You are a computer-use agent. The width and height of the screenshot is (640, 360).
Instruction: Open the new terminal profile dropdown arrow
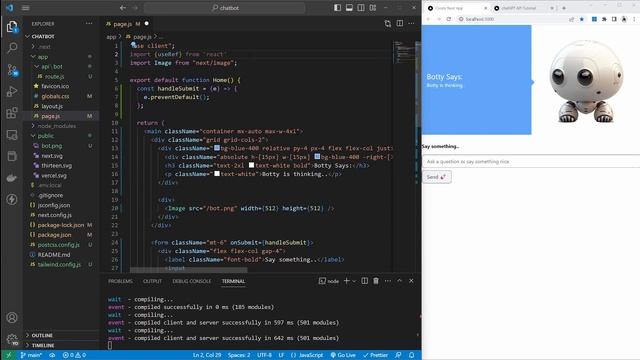click(x=354, y=281)
